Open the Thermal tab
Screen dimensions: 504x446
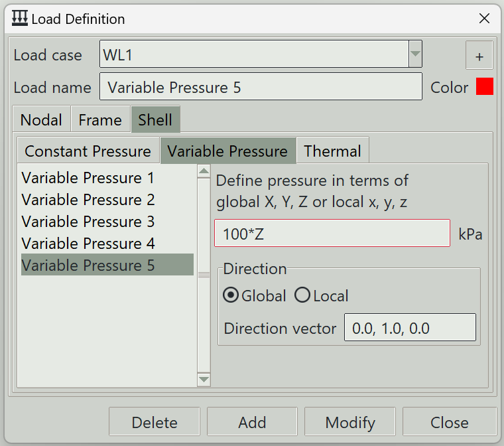click(333, 151)
